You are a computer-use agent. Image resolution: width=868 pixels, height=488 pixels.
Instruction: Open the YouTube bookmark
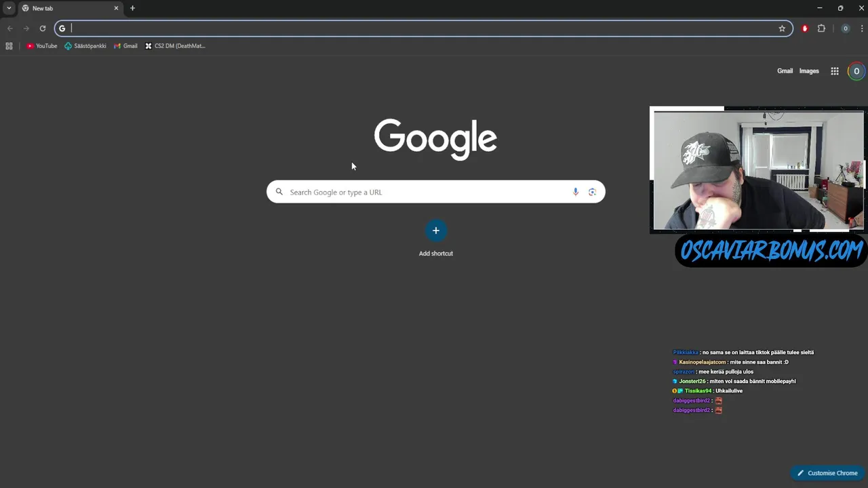[42, 46]
